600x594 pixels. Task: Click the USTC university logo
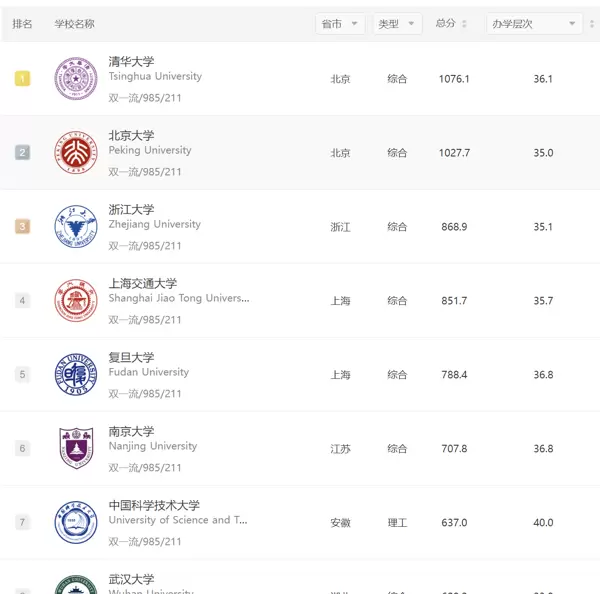(x=76, y=523)
